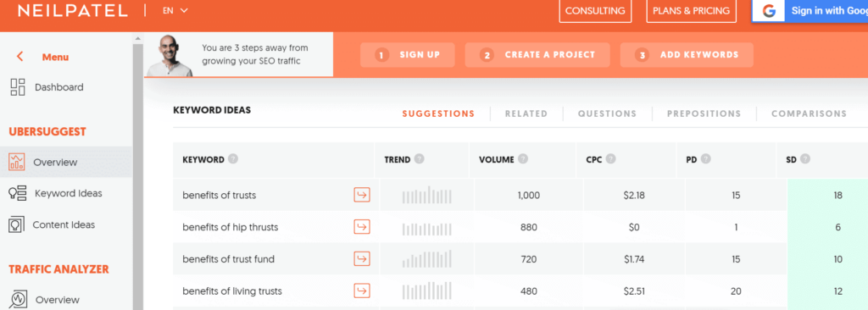The image size is (868, 310).
Task: Open Keyword Ideas in the sidebar
Action: 68,193
